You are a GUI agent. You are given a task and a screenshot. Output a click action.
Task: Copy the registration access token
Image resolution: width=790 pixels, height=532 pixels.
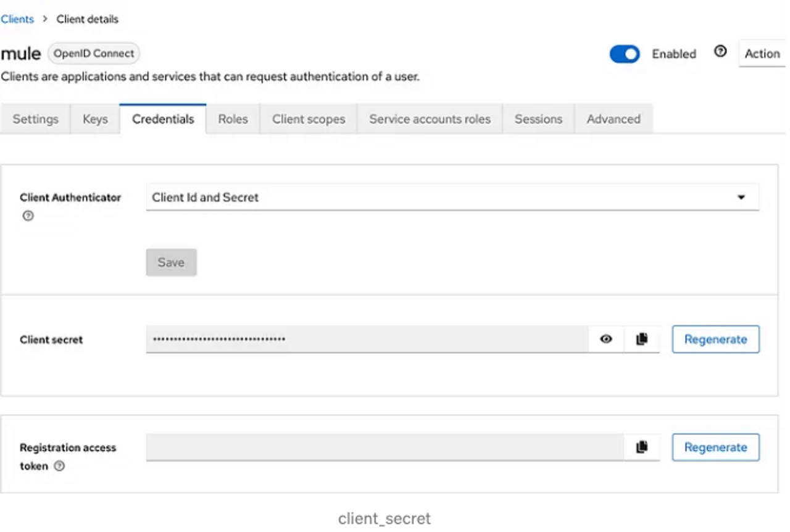point(642,447)
